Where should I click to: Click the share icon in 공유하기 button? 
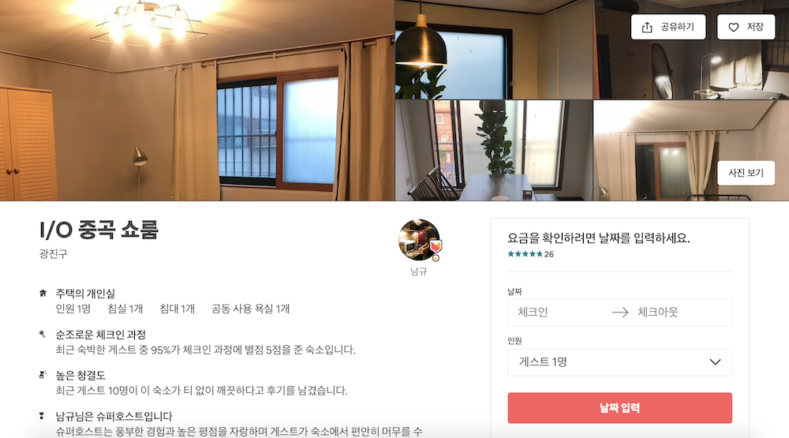pyautogui.click(x=647, y=27)
